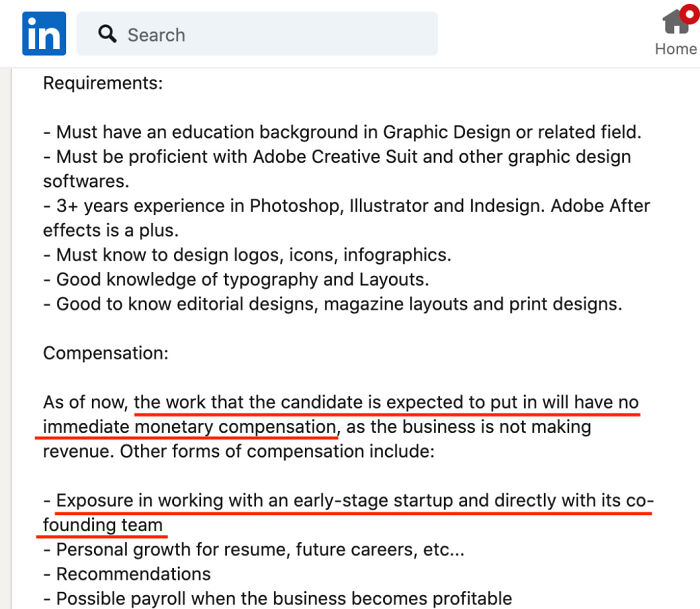Click the search magnifier icon
This screenshot has width=700, height=609.
[107, 35]
